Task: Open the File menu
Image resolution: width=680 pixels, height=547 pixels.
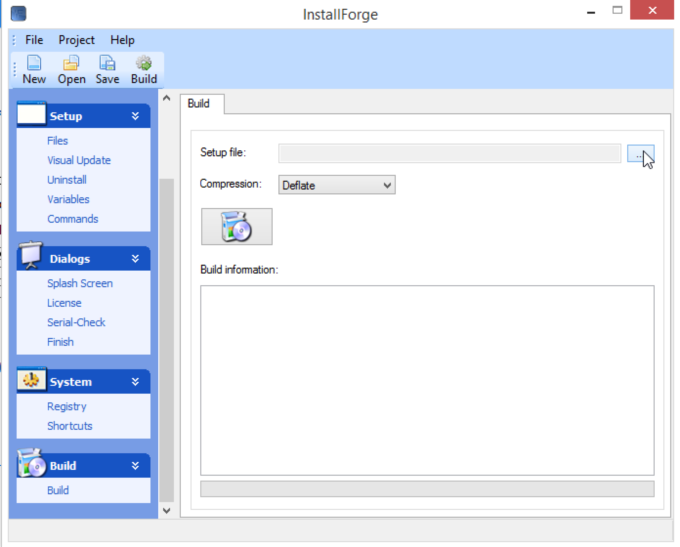Action: [34, 40]
